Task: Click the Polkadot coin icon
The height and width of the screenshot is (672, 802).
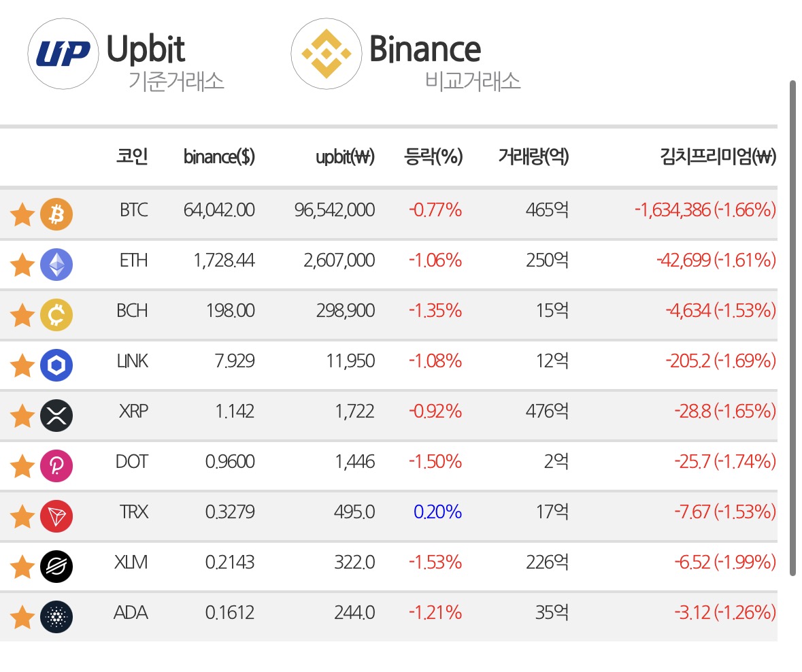Action: click(x=56, y=466)
